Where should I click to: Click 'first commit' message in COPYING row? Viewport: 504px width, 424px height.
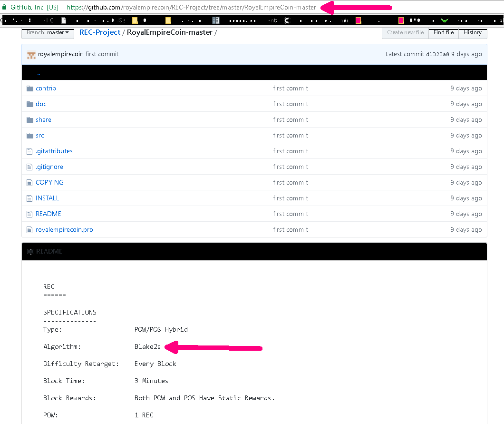tap(291, 182)
